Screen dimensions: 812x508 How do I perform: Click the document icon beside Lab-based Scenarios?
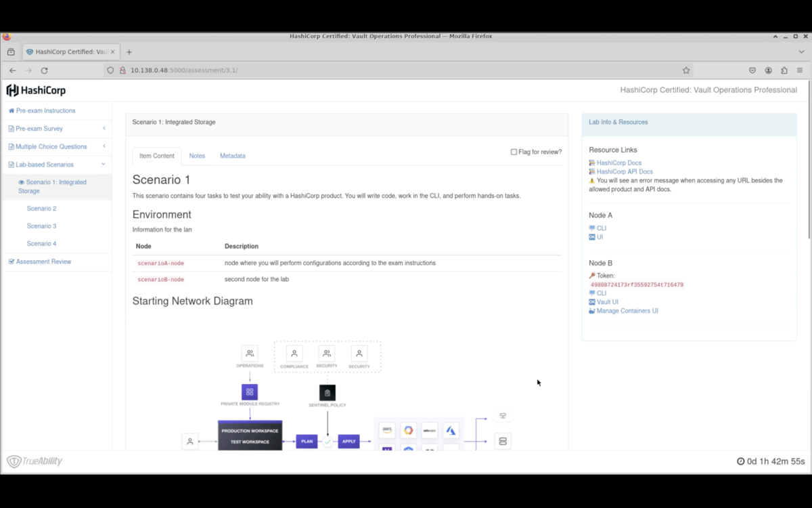point(11,164)
